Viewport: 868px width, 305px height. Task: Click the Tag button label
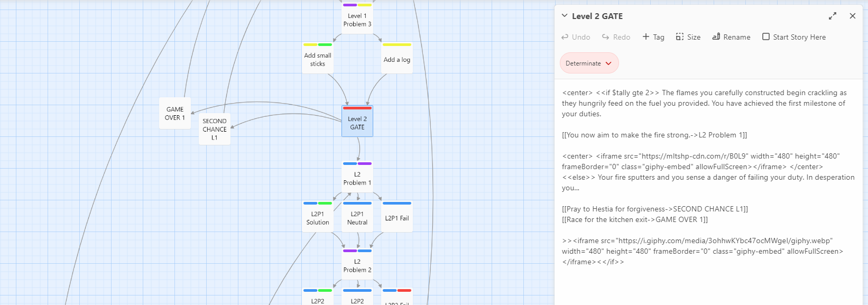[658, 37]
